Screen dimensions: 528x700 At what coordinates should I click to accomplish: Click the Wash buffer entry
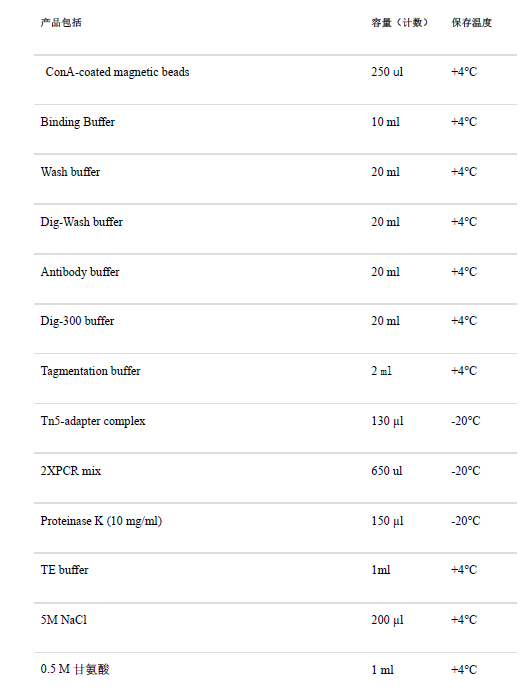pos(71,172)
